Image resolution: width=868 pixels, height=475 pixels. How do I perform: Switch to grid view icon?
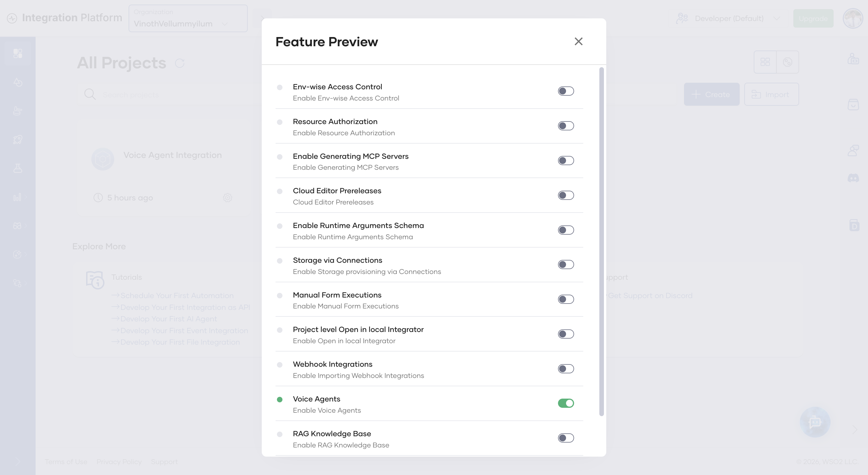[x=765, y=62]
